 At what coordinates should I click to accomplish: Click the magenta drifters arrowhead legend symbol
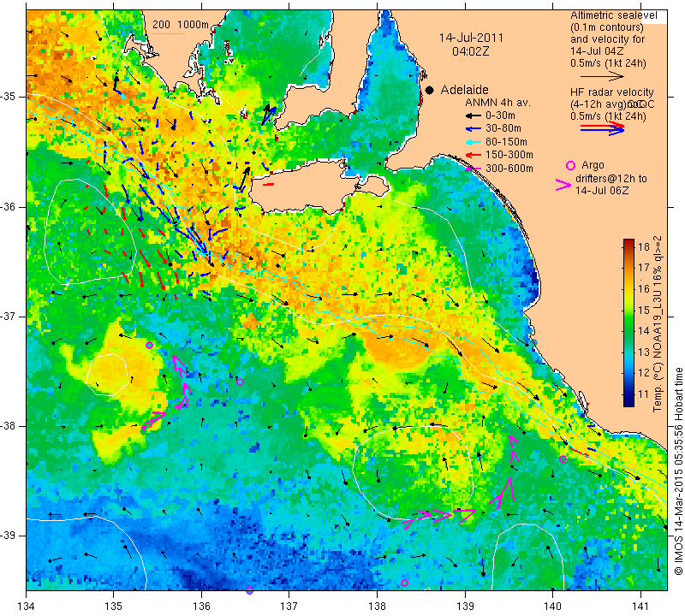(563, 185)
